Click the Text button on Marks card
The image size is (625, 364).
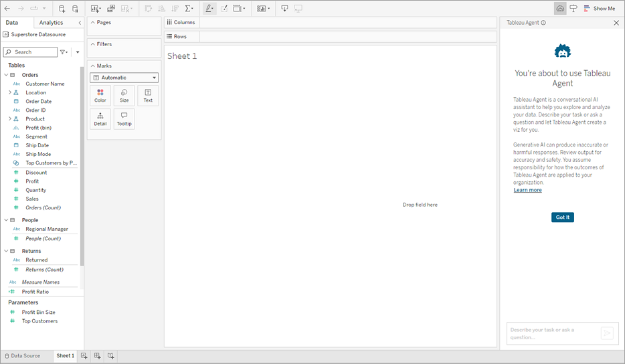click(x=148, y=96)
